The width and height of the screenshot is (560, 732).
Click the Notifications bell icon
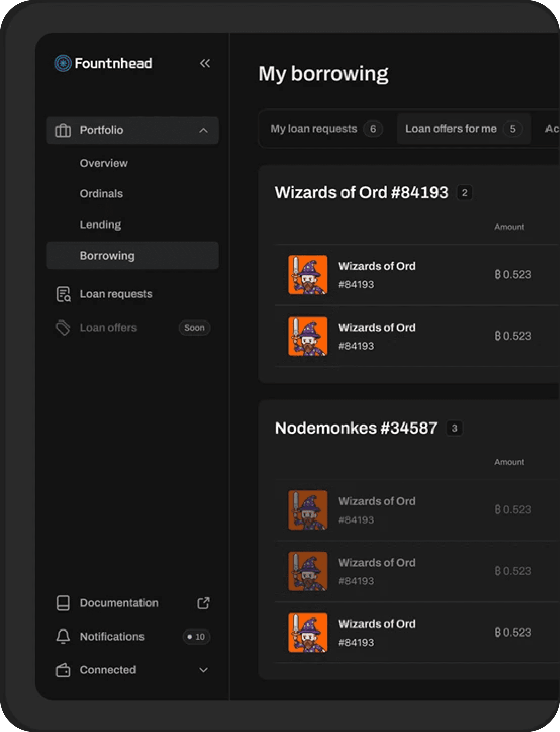pyautogui.click(x=63, y=636)
